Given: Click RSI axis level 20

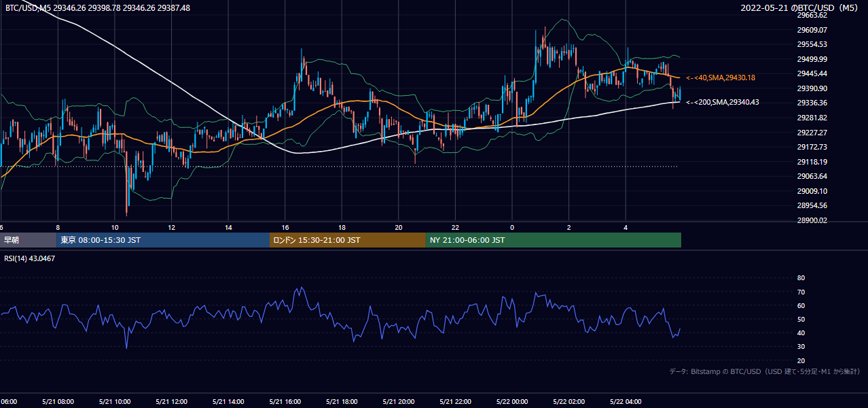Looking at the screenshot, I should pos(801,360).
